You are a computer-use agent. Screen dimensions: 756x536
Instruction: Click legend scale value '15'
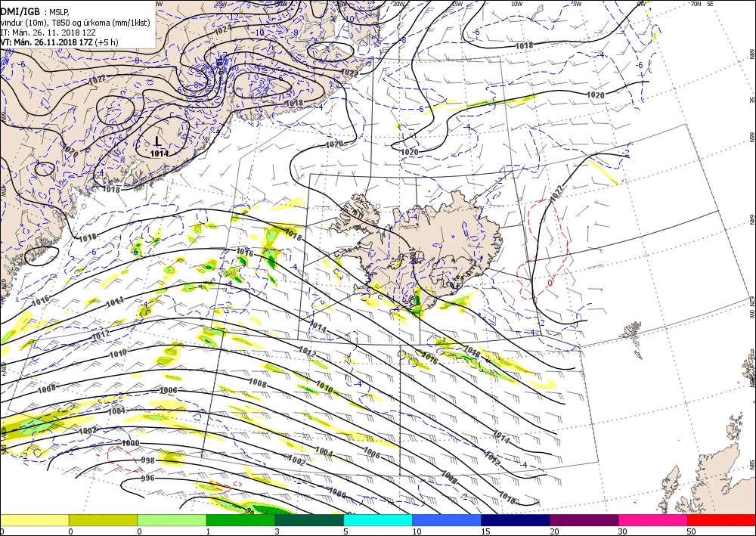[485, 531]
